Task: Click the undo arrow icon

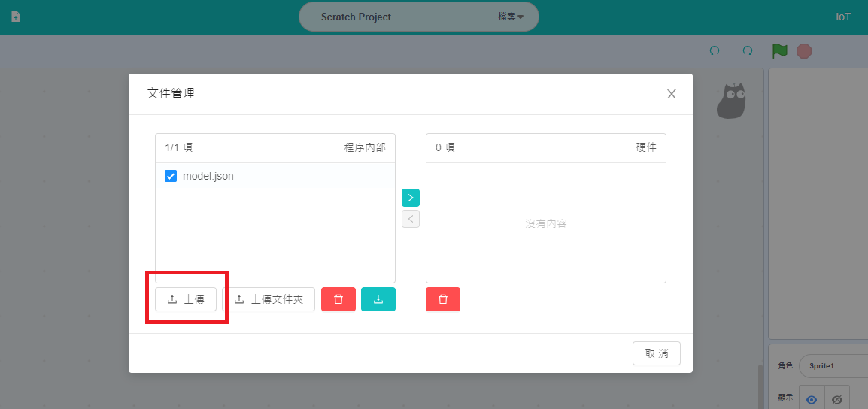Action: [715, 51]
